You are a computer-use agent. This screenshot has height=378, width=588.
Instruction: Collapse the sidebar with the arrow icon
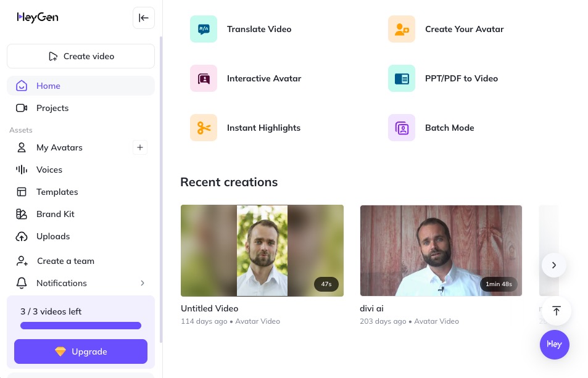click(144, 18)
